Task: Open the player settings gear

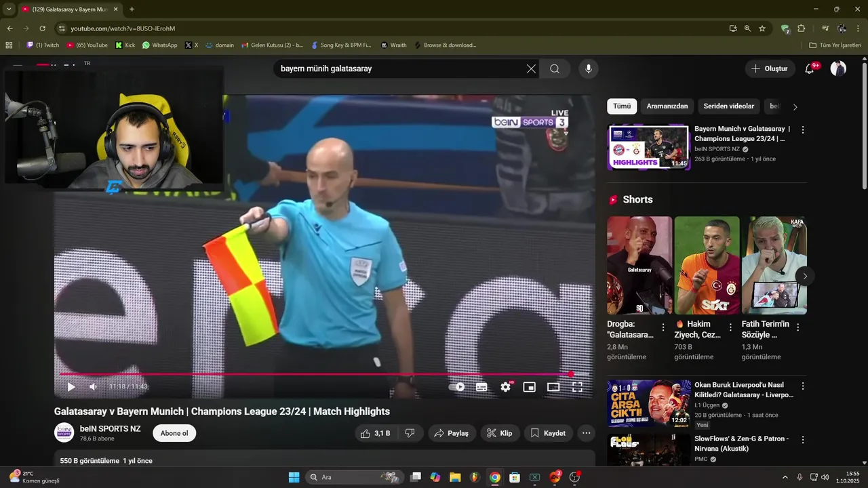Action: (505, 387)
